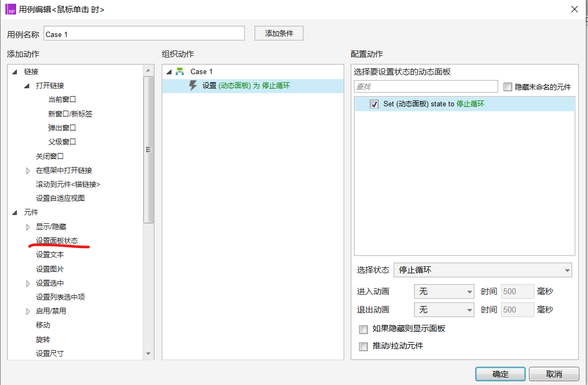Close the 用例编辑 dialog window
The height and width of the screenshot is (385, 588).
click(574, 9)
